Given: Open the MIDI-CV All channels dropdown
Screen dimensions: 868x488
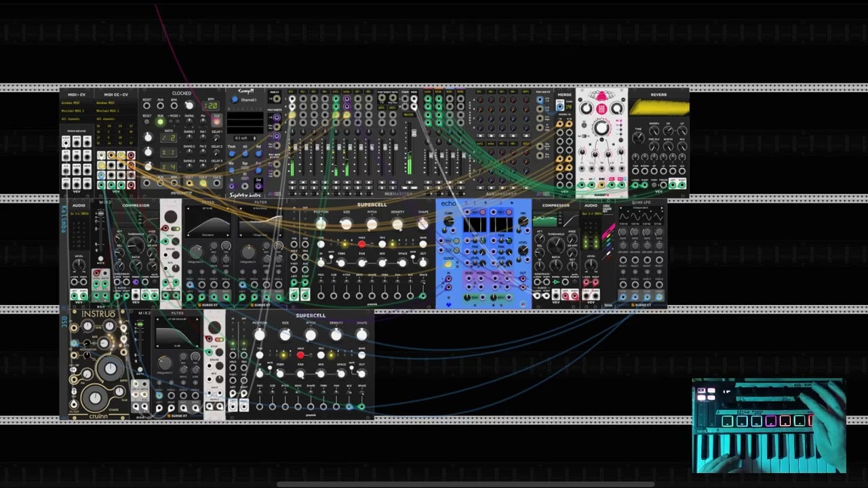Looking at the screenshot, I should [x=77, y=119].
